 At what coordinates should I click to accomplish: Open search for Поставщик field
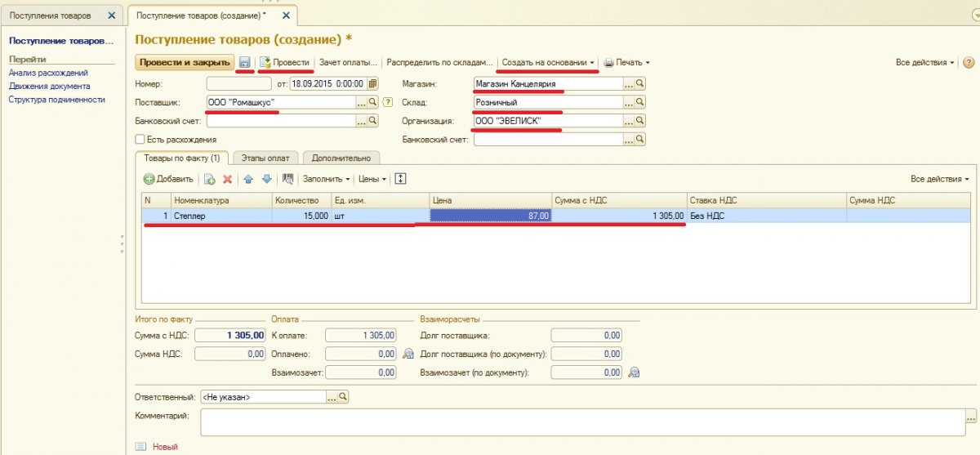[372, 102]
